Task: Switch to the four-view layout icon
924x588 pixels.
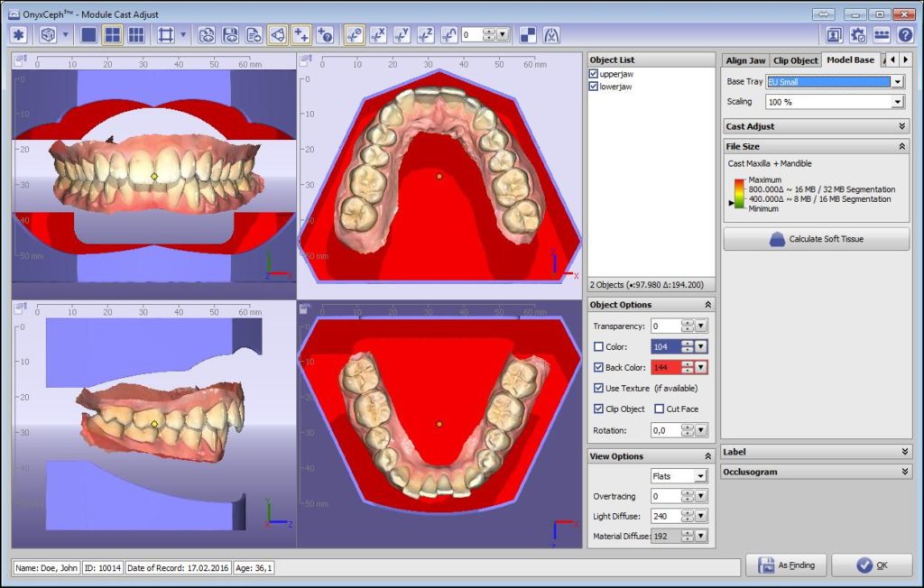Action: [112, 35]
